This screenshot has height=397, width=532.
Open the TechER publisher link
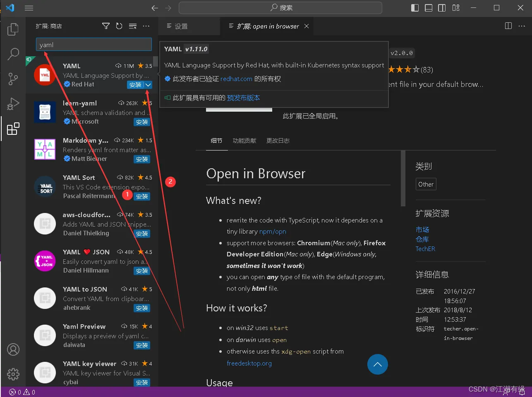(x=425, y=249)
